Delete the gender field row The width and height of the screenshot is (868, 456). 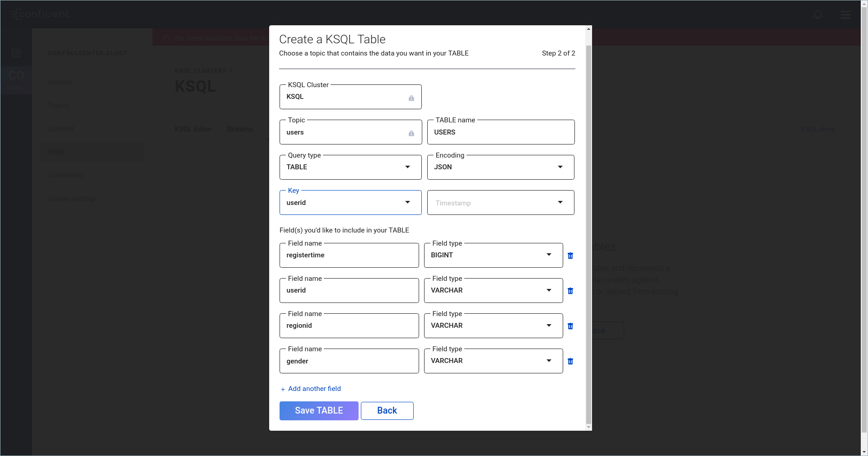pyautogui.click(x=570, y=361)
